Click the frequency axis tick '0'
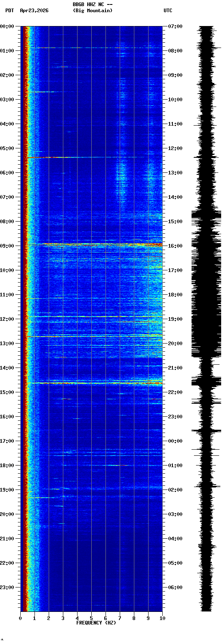 [20, 618]
